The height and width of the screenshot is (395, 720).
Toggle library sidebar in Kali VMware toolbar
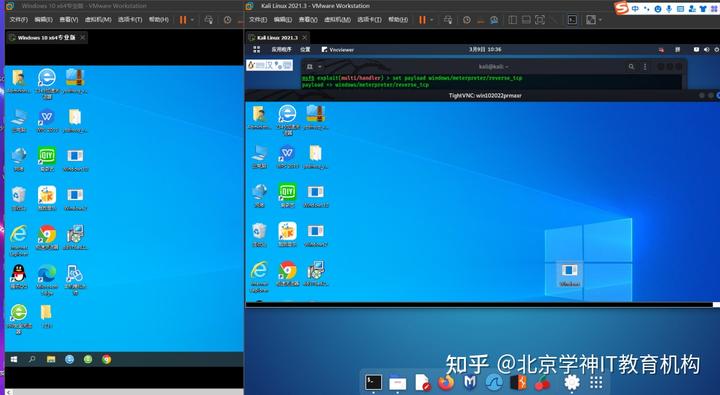point(513,20)
